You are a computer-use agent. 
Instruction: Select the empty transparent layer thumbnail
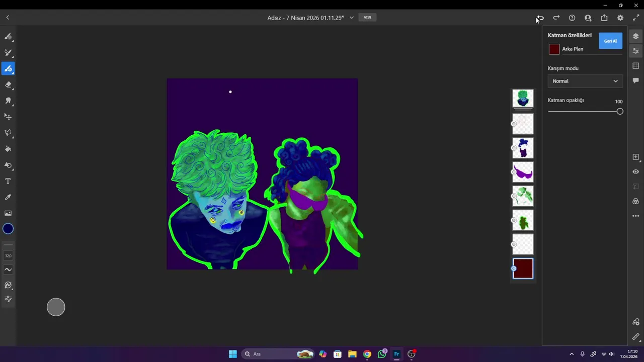click(x=523, y=244)
